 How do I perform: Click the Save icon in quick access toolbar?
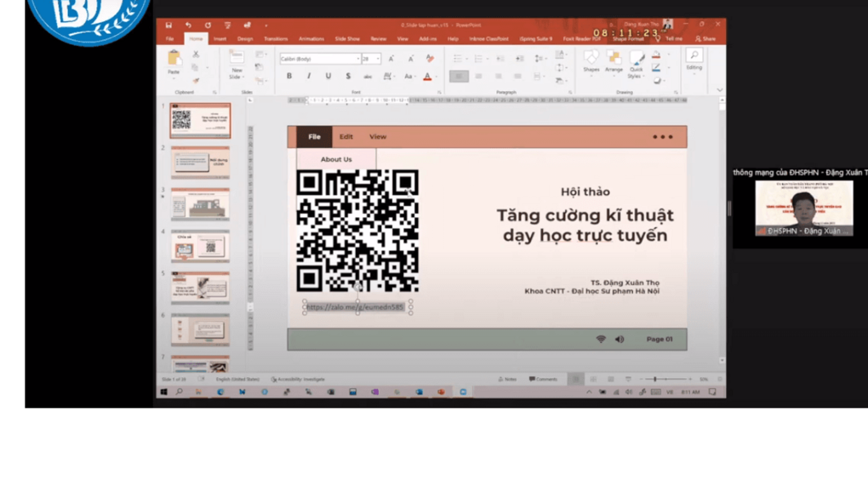click(168, 25)
